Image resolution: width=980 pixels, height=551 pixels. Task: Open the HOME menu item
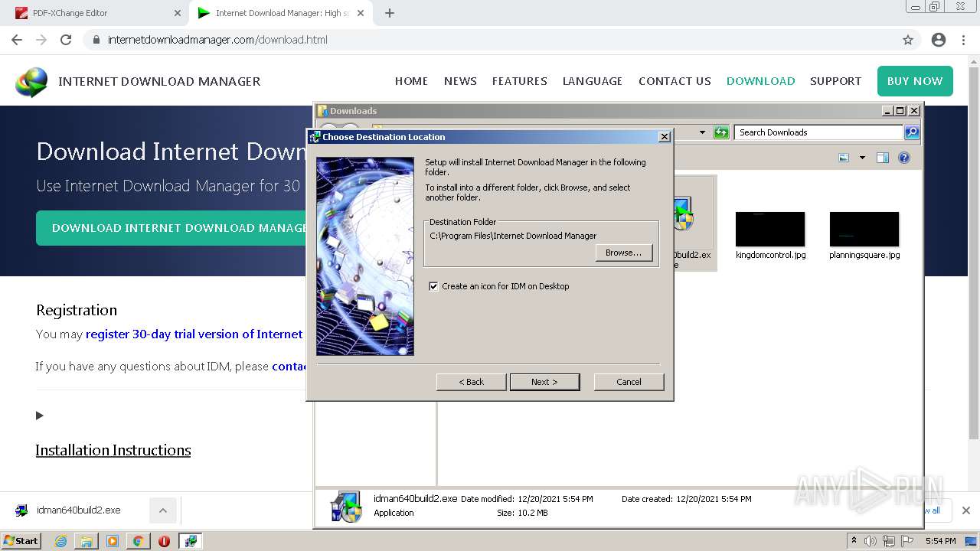click(x=411, y=81)
